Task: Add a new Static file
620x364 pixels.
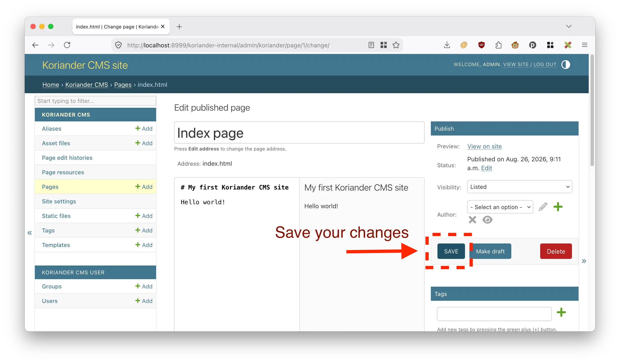Action: pyautogui.click(x=144, y=216)
